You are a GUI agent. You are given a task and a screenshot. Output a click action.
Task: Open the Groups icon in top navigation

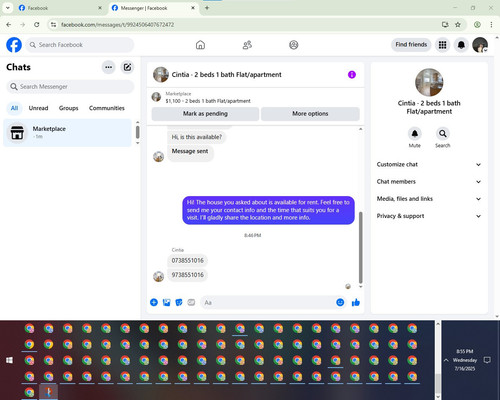(294, 45)
